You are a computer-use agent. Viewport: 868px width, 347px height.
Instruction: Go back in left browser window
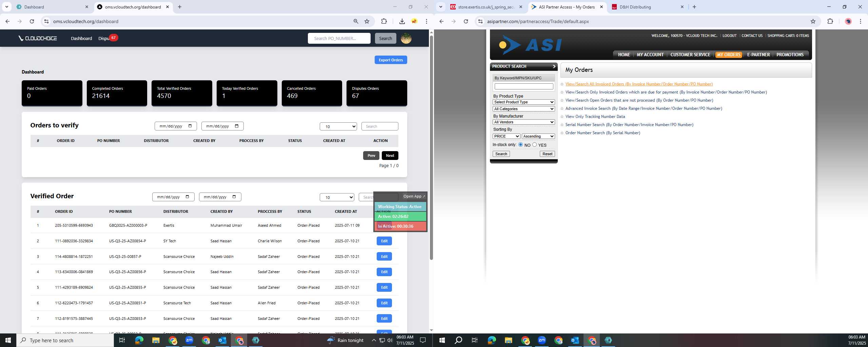[7, 21]
